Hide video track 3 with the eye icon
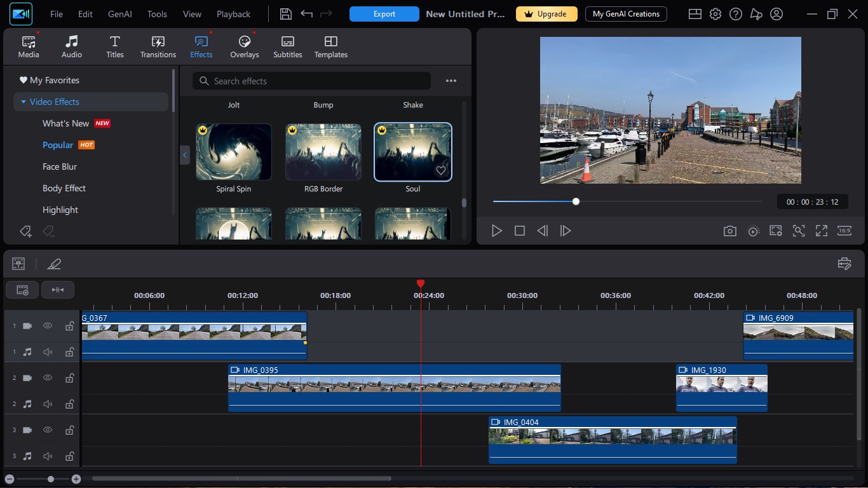Image resolution: width=868 pixels, height=488 pixels. pyautogui.click(x=48, y=430)
